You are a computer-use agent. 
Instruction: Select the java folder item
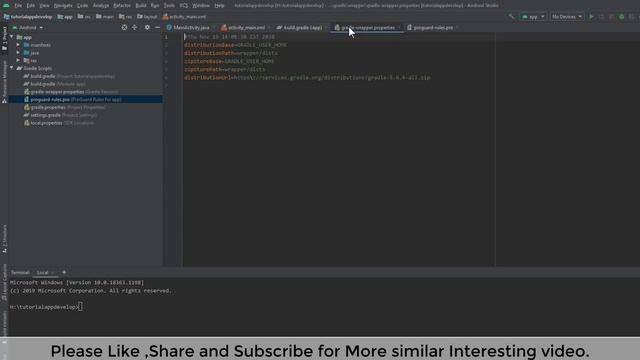pyautogui.click(x=31, y=53)
